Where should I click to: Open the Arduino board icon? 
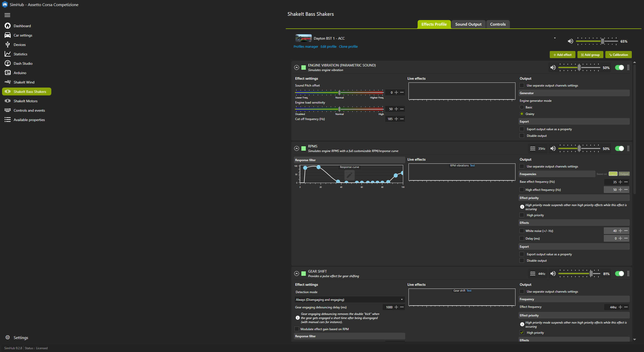click(x=8, y=73)
